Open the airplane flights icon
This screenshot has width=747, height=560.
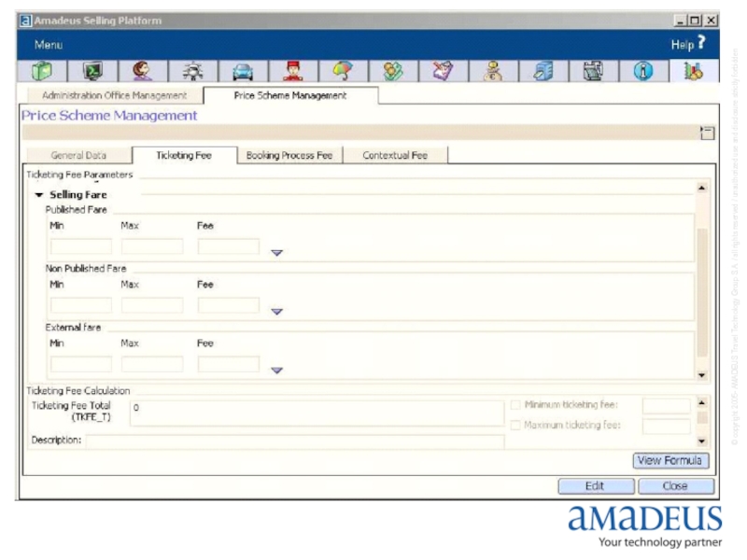193,72
